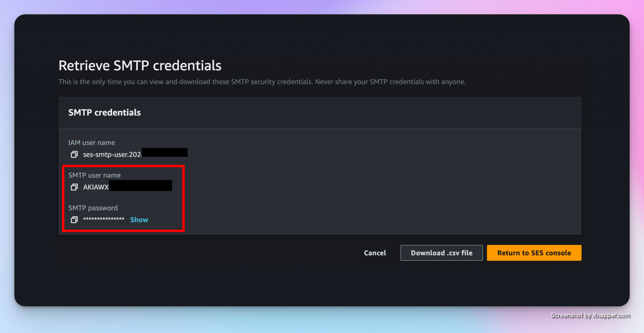Click the AKIAWX user name value
644x333 pixels.
pos(96,187)
